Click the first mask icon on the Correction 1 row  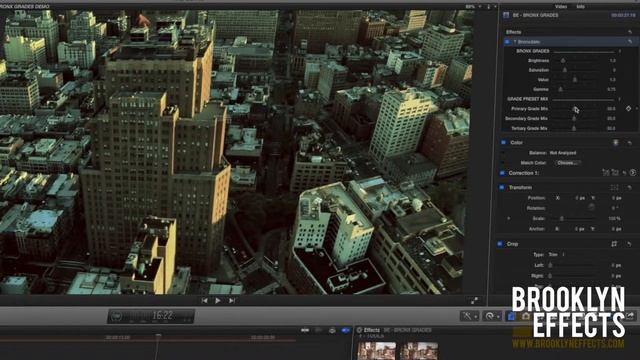pos(606,173)
